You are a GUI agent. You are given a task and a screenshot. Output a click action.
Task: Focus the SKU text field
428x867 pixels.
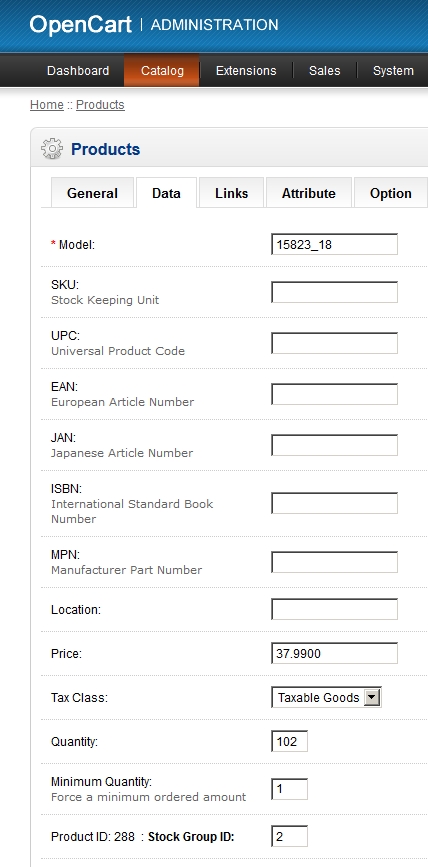tap(335, 292)
